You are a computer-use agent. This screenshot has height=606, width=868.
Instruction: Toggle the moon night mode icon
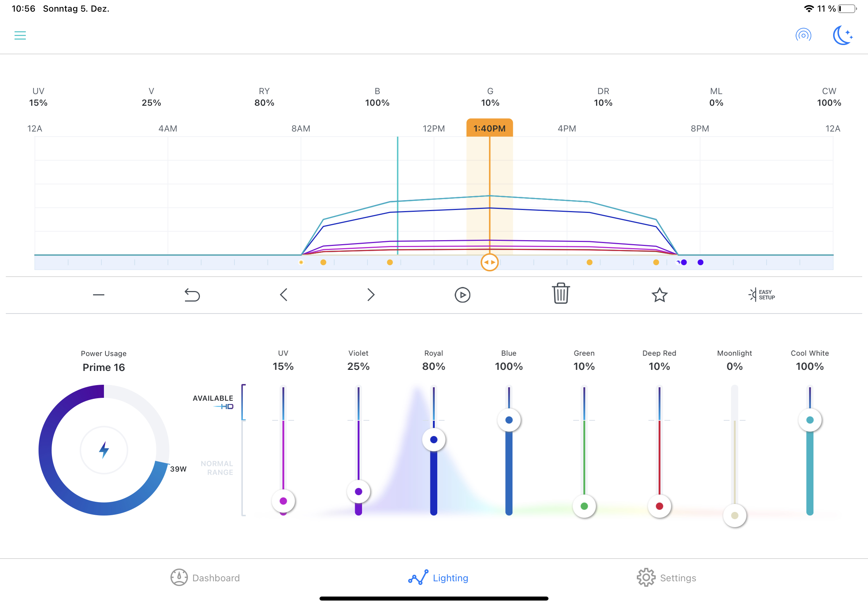tap(842, 36)
